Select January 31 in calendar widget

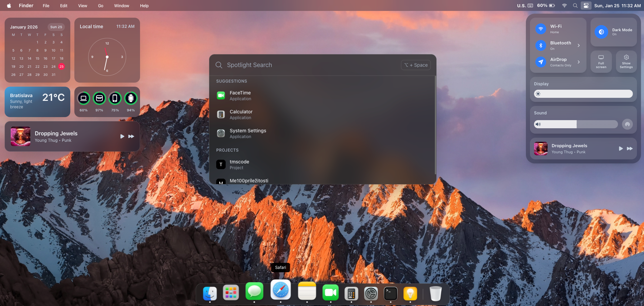point(53,75)
